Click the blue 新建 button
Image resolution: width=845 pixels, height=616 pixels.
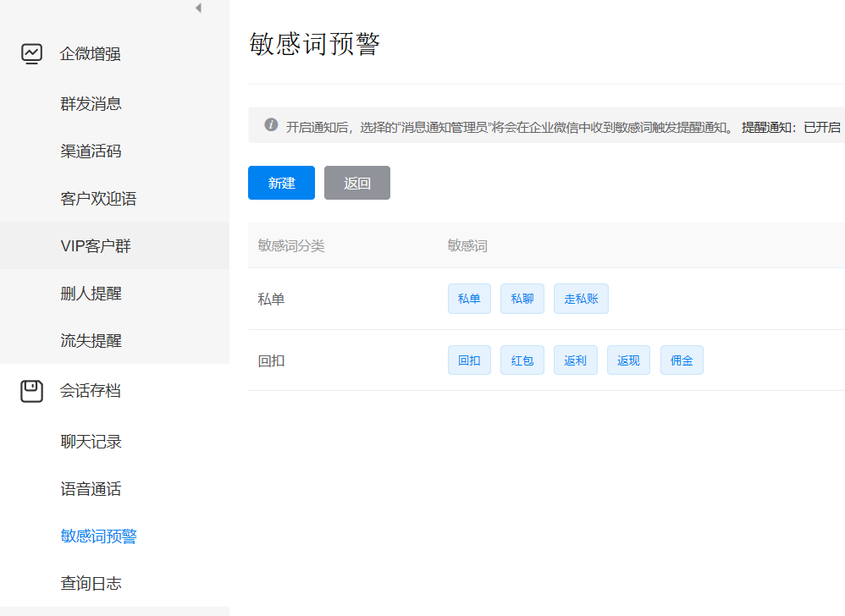(x=281, y=183)
